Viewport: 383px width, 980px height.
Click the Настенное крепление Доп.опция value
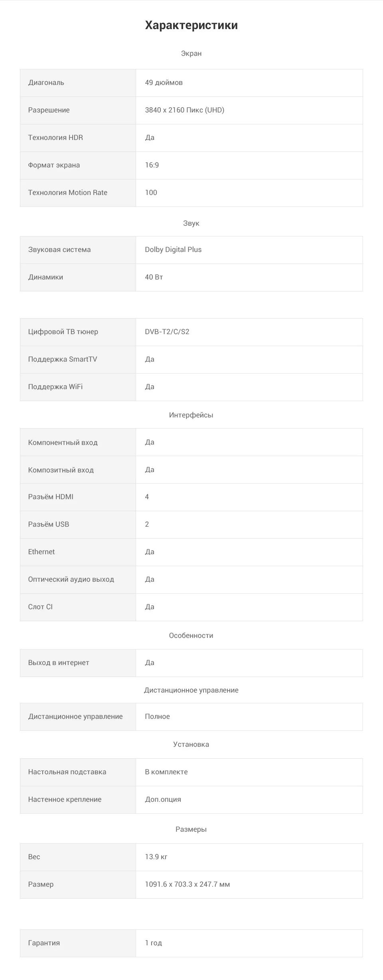click(163, 799)
